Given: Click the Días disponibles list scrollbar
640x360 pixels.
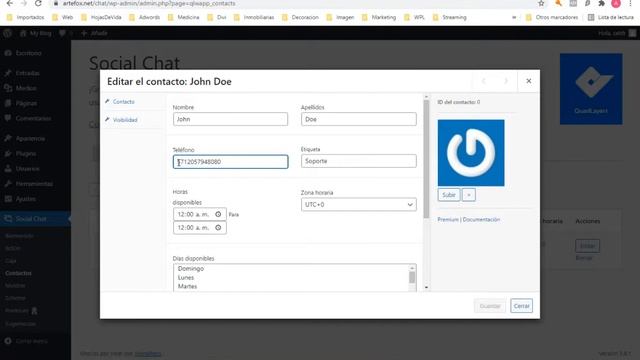Looking at the screenshot, I should pyautogui.click(x=412, y=278).
